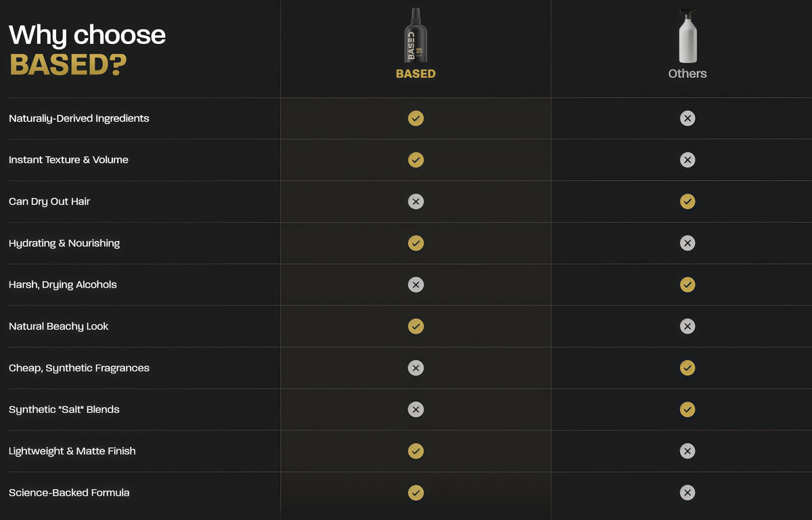Image resolution: width=812 pixels, height=520 pixels.
Task: Click the Science-Backed Formula row label
Action: tap(69, 493)
